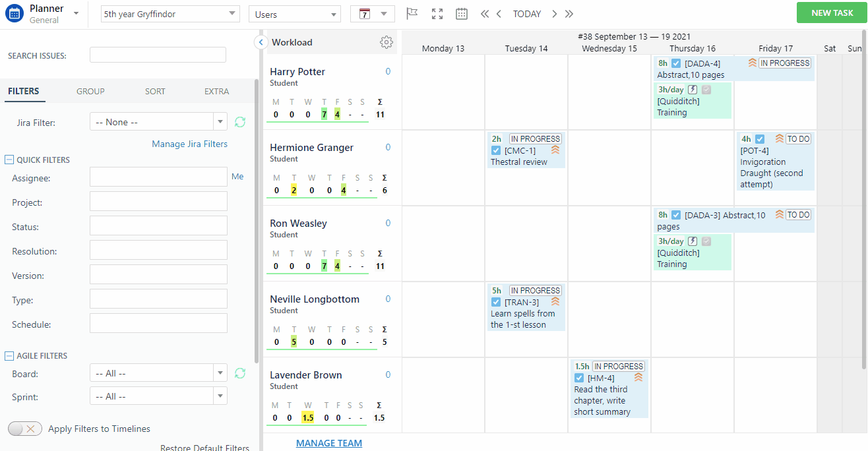Click TO DO status on POT-4

[799, 139]
